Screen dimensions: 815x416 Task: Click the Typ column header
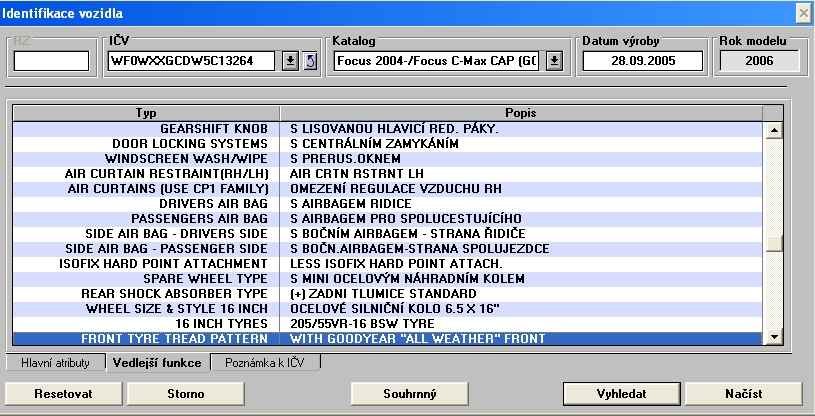pos(146,113)
